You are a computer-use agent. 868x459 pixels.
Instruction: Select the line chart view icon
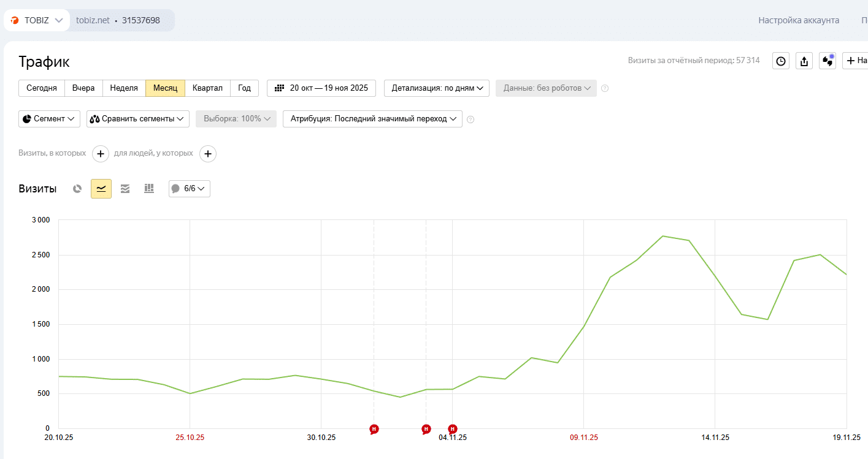point(101,189)
